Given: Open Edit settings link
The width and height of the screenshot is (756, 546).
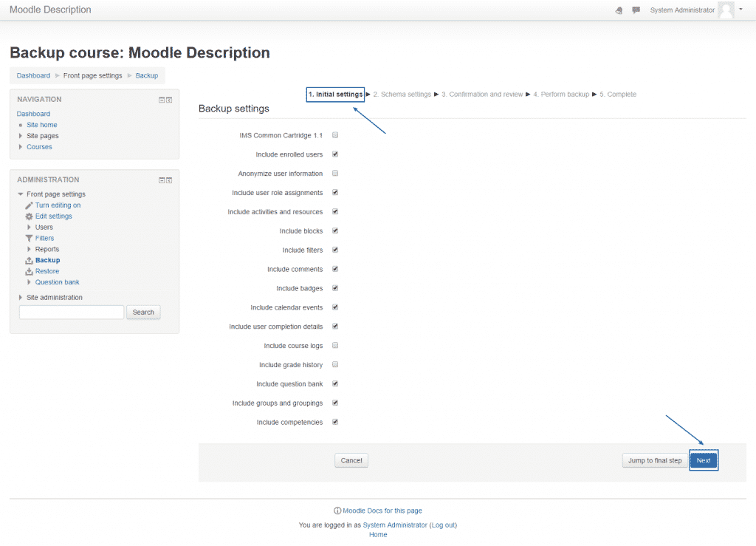Looking at the screenshot, I should (53, 216).
